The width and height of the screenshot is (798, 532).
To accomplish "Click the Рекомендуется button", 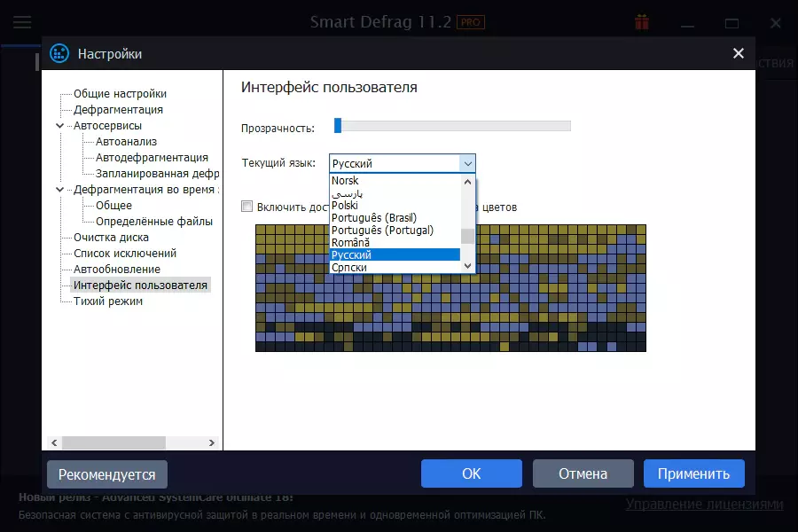I will coord(107,474).
